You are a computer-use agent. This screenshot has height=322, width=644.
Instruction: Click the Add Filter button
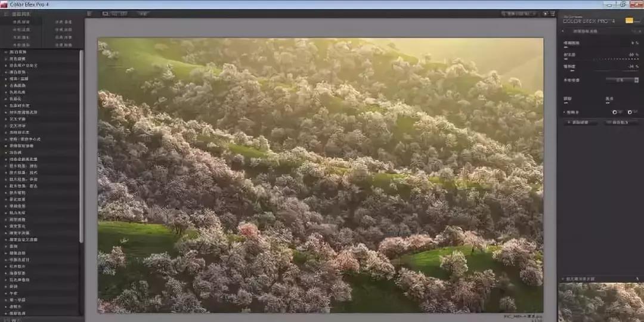580,122
